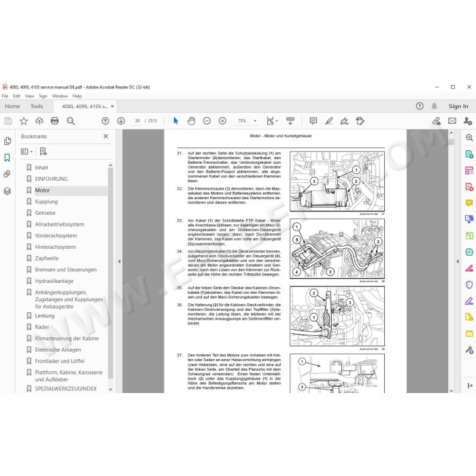Viewport: 476px width, 476px height.
Task: Zoom out with the minus button
Action: (x=207, y=121)
